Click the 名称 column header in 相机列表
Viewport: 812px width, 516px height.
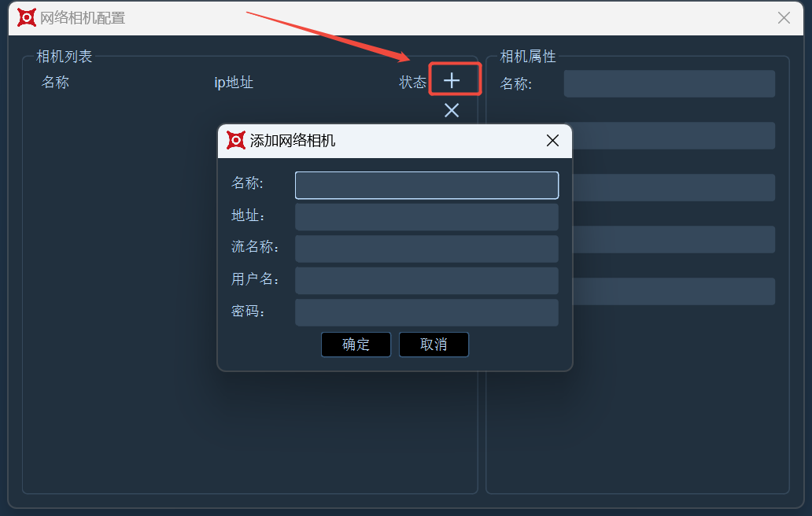(55, 83)
